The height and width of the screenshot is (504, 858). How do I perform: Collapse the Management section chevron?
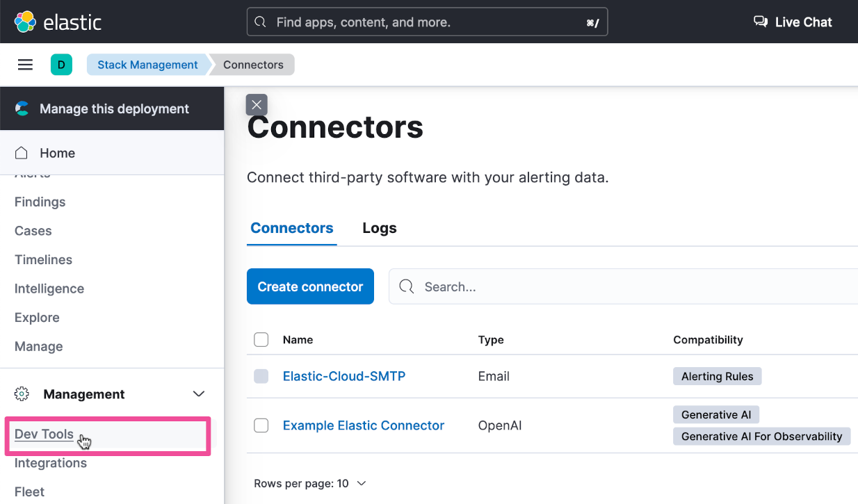coord(199,394)
